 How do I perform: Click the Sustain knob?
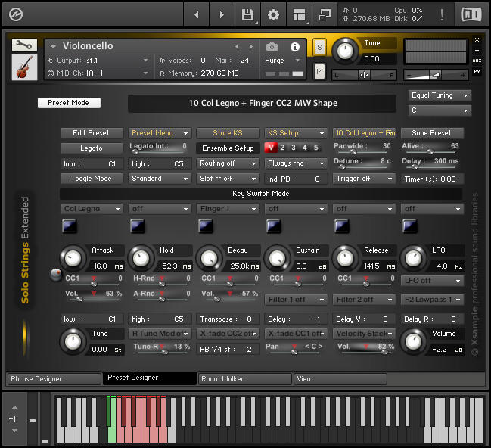(x=277, y=259)
